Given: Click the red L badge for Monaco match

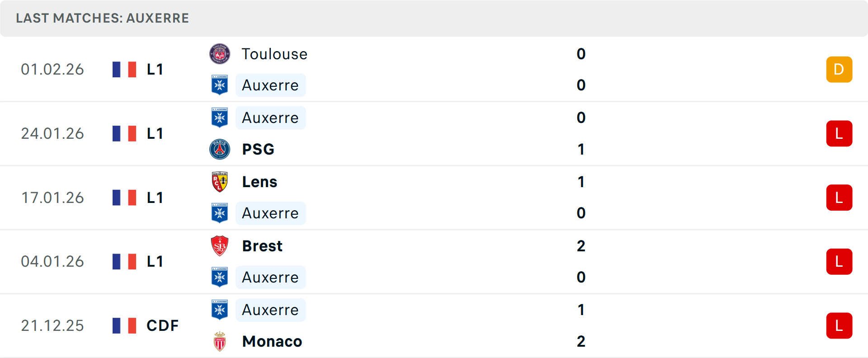Looking at the screenshot, I should [839, 325].
